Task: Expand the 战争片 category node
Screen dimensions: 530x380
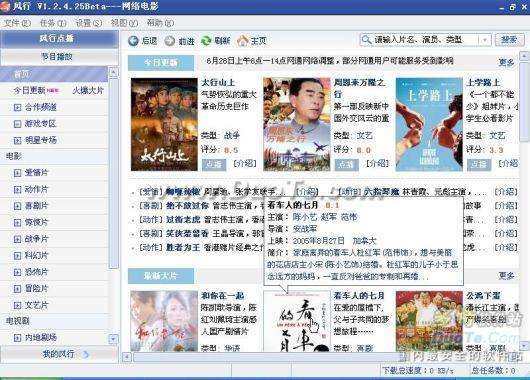Action: [17, 239]
